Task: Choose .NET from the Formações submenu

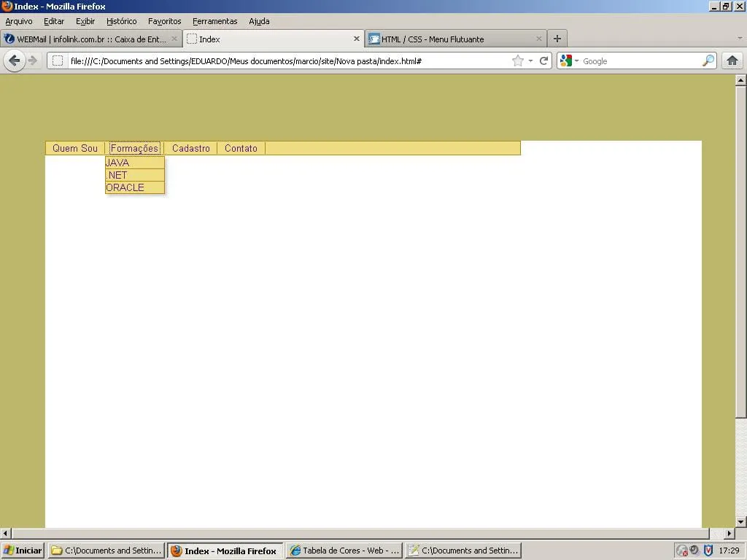Action: [135, 175]
